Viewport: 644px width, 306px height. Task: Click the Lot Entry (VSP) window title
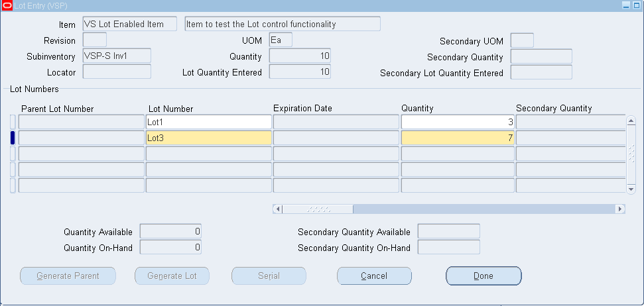(40, 6)
